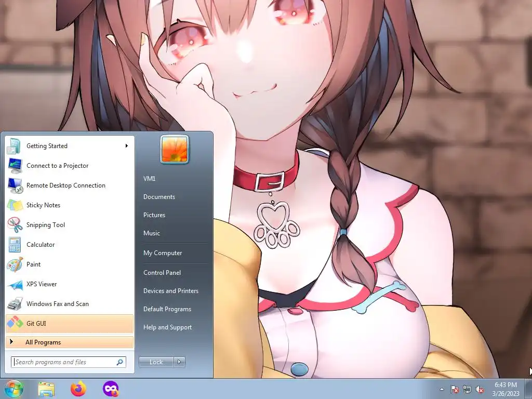Click the "Sticky Notes" label
The height and width of the screenshot is (399, 532).
(43, 205)
